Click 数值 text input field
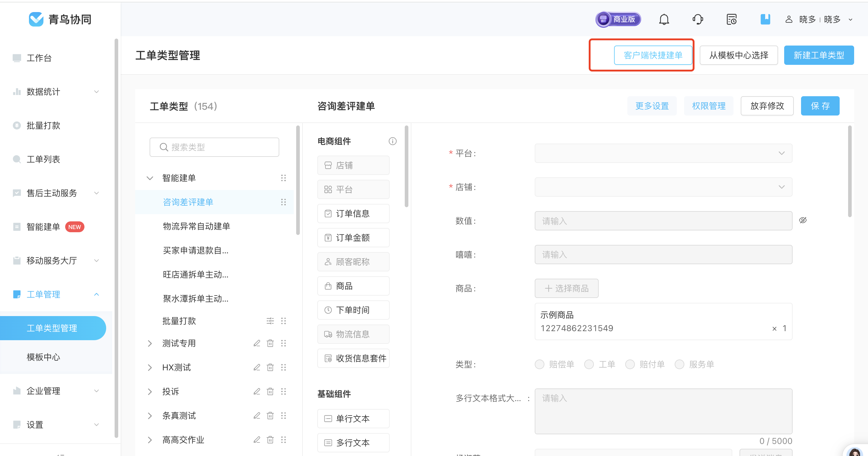868x456 pixels. click(x=663, y=221)
